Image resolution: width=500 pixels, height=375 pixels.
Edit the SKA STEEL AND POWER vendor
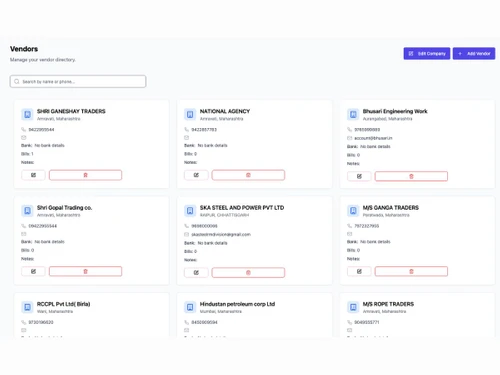tap(196, 273)
